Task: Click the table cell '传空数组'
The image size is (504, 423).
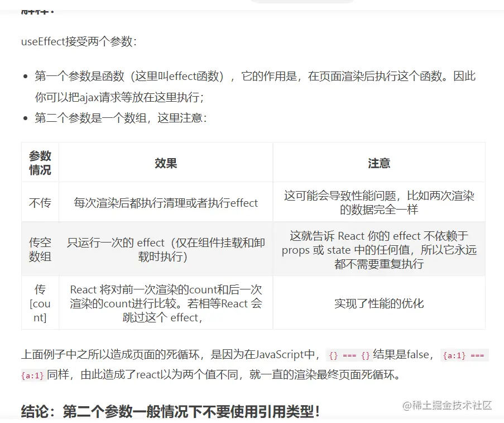Action: [40, 249]
